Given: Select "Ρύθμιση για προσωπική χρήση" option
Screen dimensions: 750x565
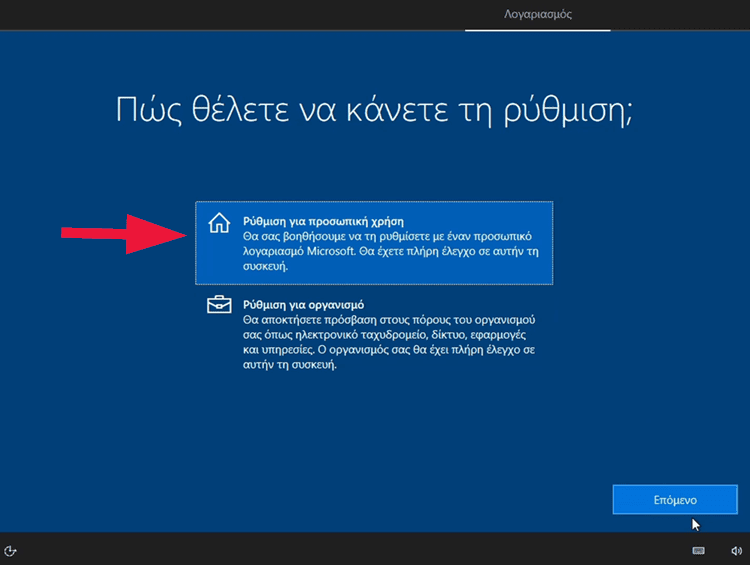Looking at the screenshot, I should tap(374, 243).
